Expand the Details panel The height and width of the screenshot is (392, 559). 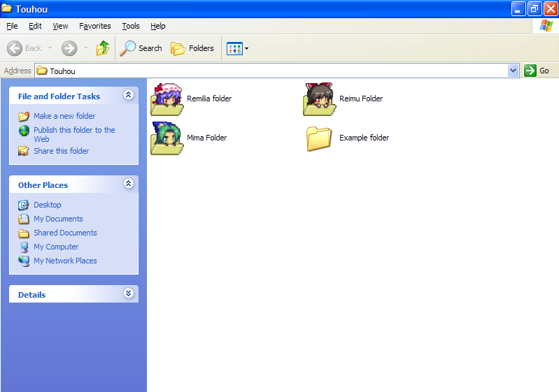(x=128, y=293)
